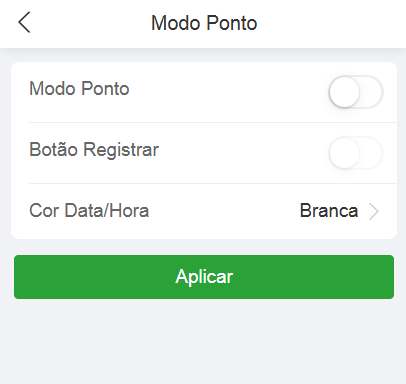
Task: Click the Aplicar text to save
Action: click(204, 277)
